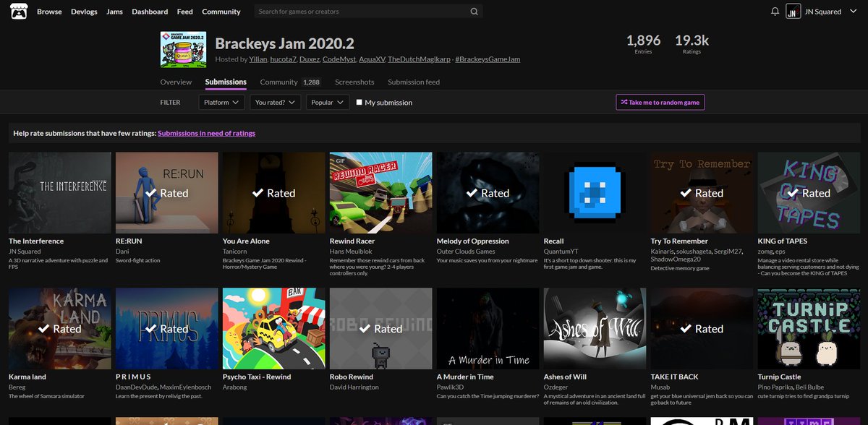The width and height of the screenshot is (868, 425).
Task: Open the You Are Alone thumbnail
Action: tap(274, 193)
